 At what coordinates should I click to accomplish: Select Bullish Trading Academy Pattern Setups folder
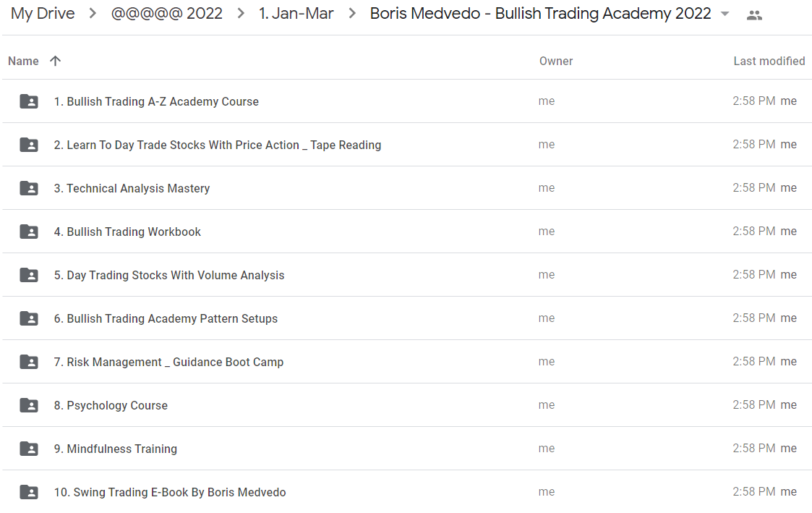pyautogui.click(x=406, y=318)
